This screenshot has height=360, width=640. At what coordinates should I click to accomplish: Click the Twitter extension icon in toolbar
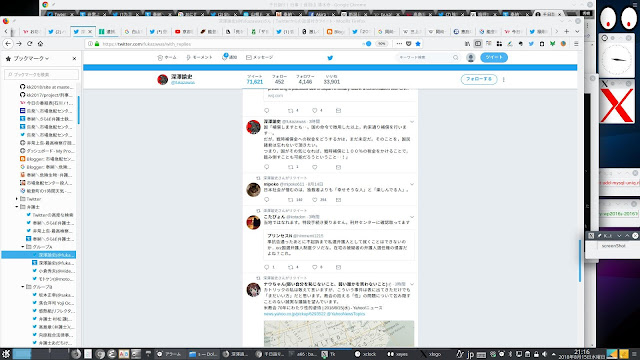(x=531, y=44)
